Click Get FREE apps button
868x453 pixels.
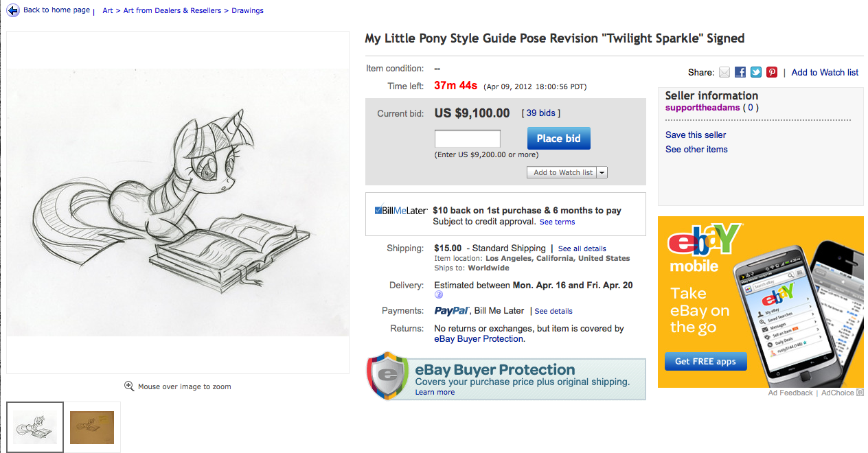705,361
